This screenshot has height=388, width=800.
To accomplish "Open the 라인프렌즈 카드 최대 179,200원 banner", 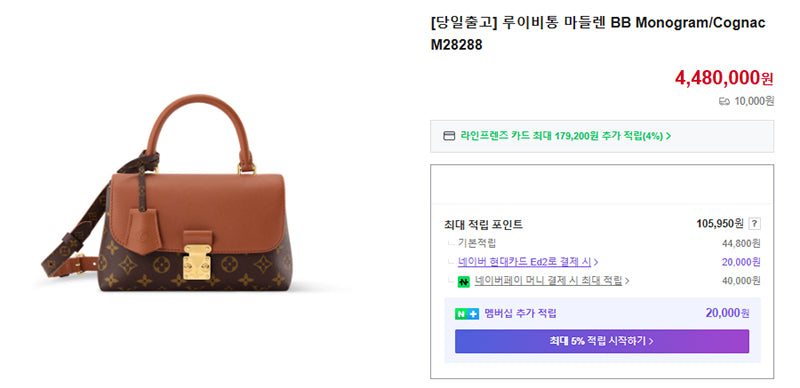I will click(602, 136).
